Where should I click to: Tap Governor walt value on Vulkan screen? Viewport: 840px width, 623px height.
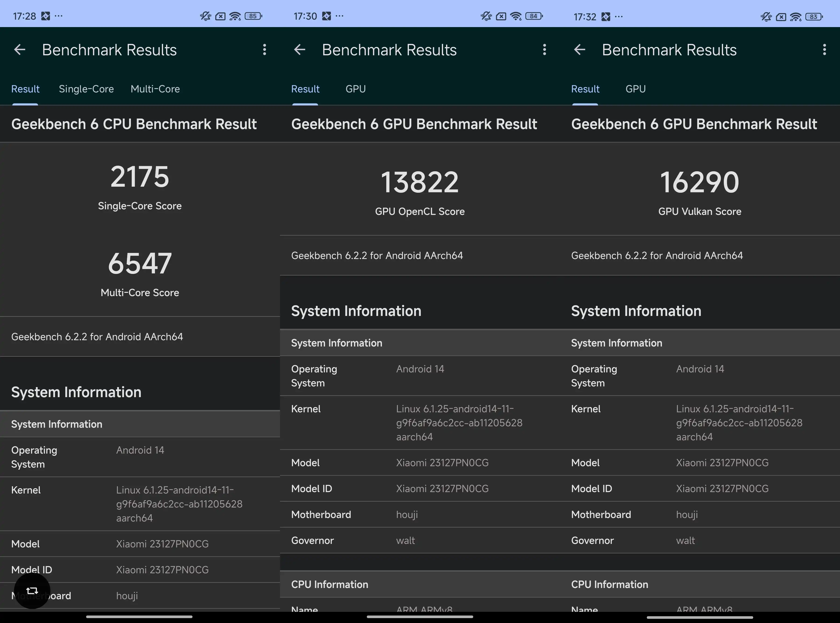pos(686,541)
